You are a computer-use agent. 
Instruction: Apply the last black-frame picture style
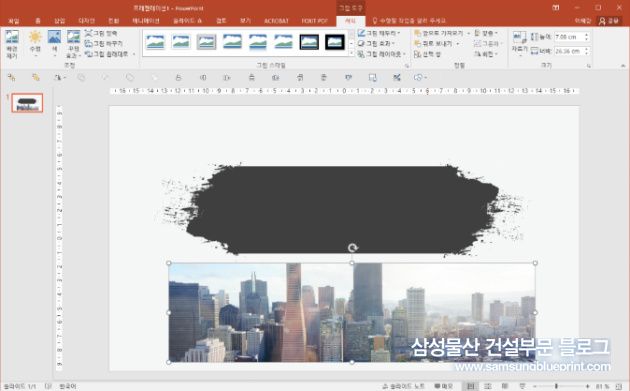(x=335, y=41)
